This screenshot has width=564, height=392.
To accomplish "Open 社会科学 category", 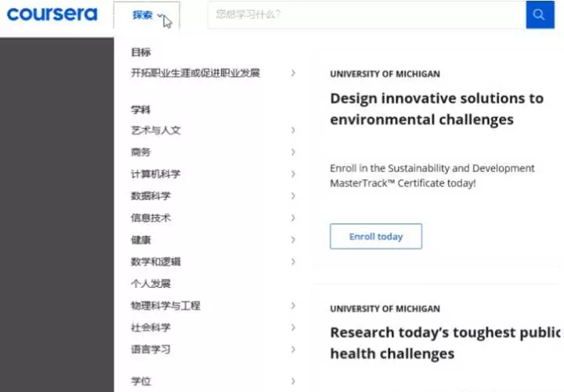I will [150, 327].
